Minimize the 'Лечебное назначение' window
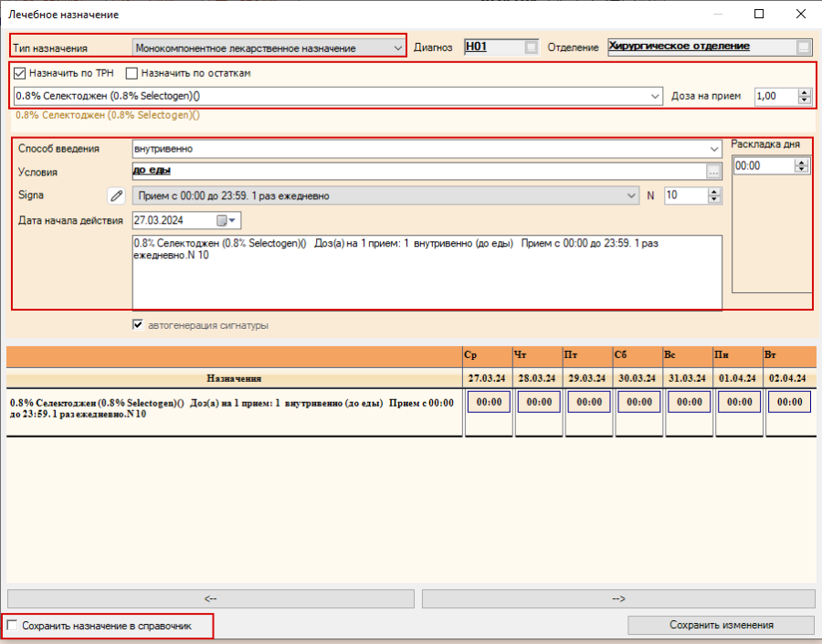This screenshot has height=644, width=822. (x=718, y=14)
